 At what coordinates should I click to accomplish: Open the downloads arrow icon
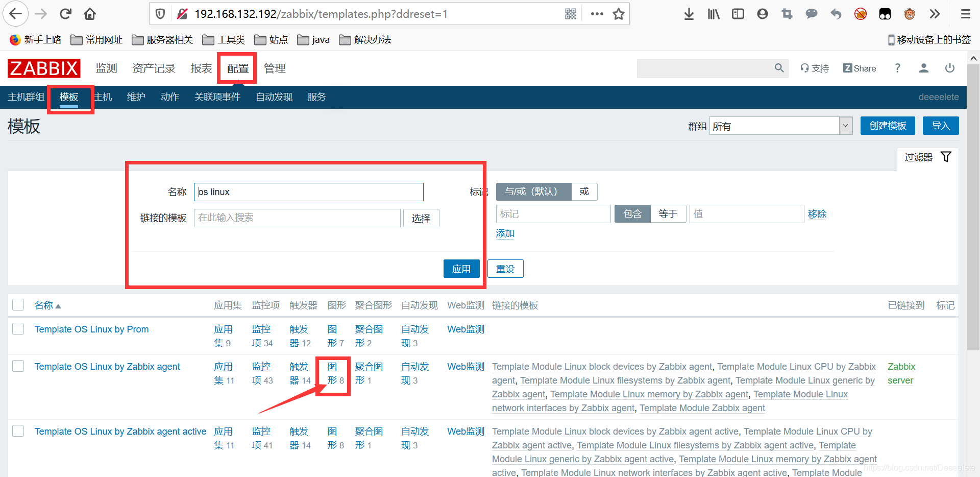[689, 14]
